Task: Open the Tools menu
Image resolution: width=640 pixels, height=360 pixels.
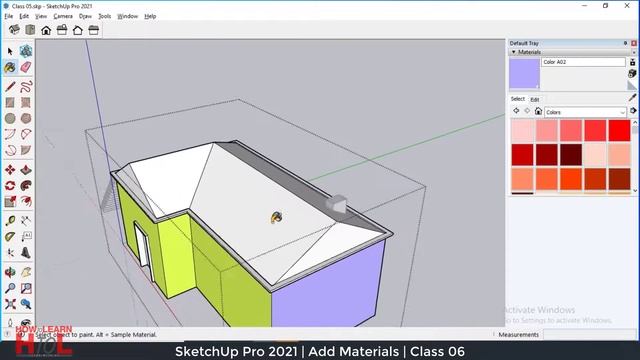Action: click(104, 16)
